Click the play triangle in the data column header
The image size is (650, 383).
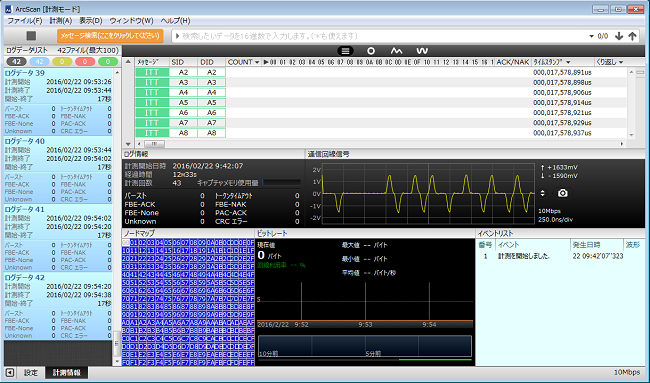click(266, 62)
